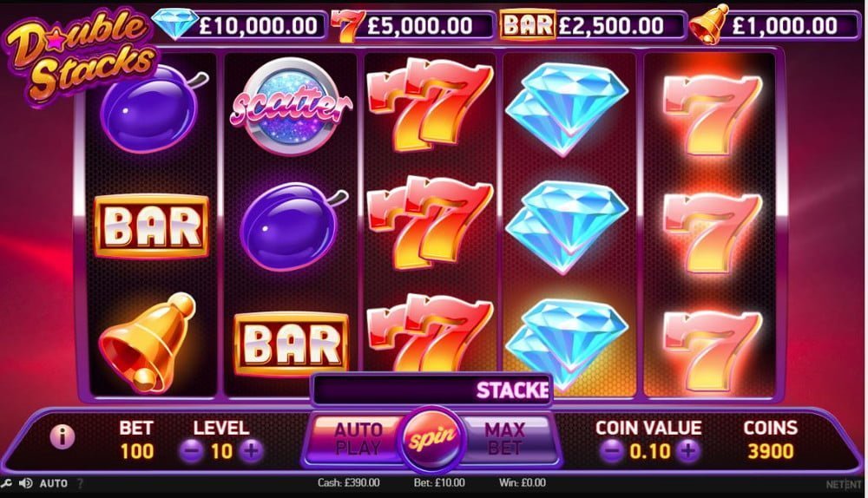The height and width of the screenshot is (498, 868).
Task: Click the diamond jackpot icon £10,000.00
Action: (175, 23)
